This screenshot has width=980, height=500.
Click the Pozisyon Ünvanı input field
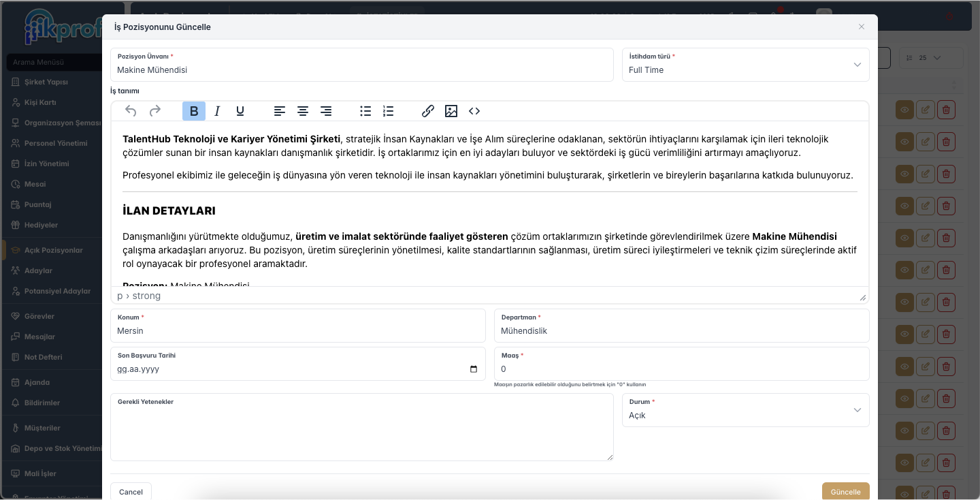click(x=362, y=65)
